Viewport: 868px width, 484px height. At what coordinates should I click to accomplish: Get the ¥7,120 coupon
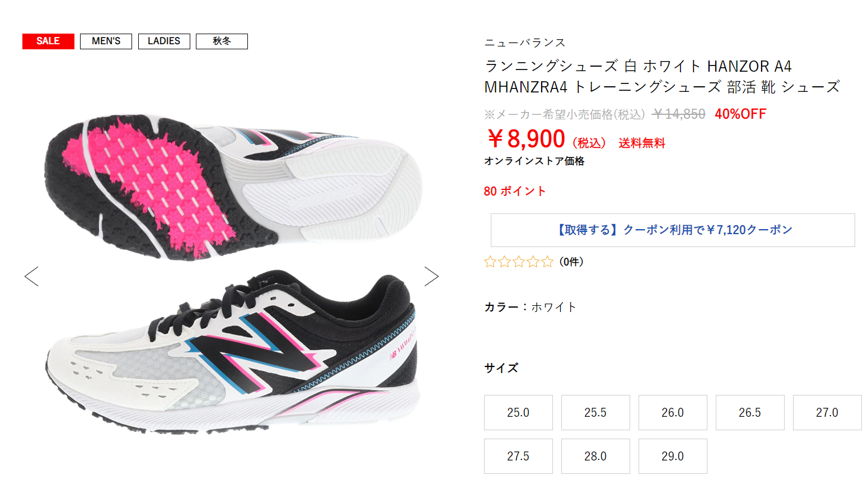tap(673, 230)
